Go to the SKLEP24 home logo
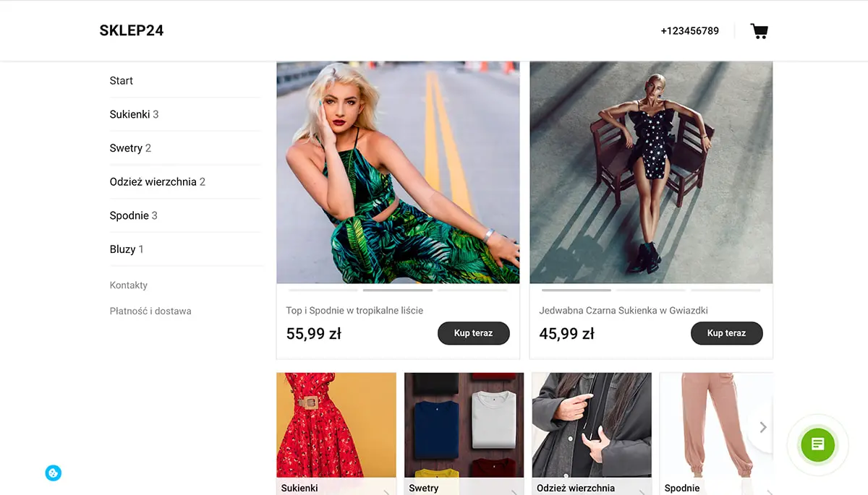The height and width of the screenshot is (495, 868). [x=132, y=30]
